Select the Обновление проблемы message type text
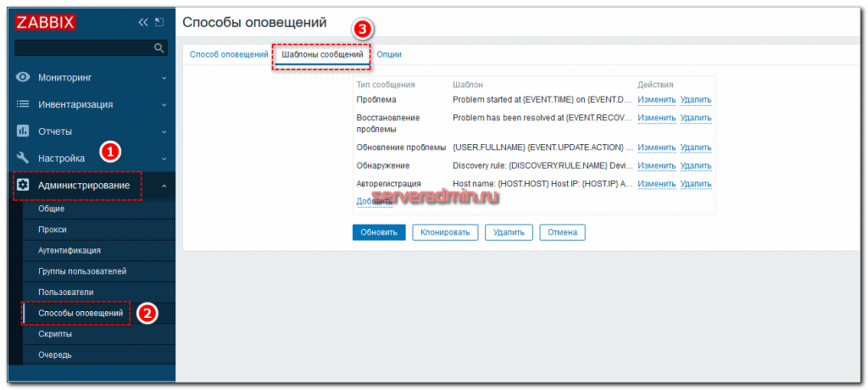This screenshot has width=868, height=390. (401, 148)
